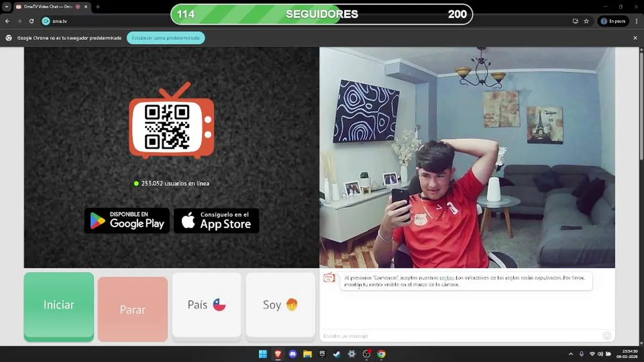The width and height of the screenshot is (644, 362).
Task: Go back with the browser back arrow
Action: click(7, 21)
